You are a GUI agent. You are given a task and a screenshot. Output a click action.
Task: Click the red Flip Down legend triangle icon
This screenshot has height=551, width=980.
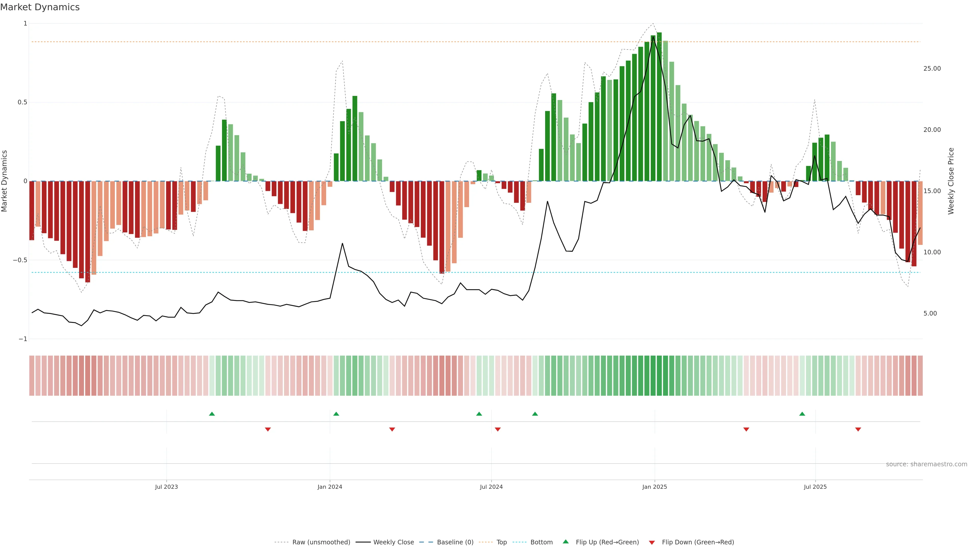(x=652, y=542)
